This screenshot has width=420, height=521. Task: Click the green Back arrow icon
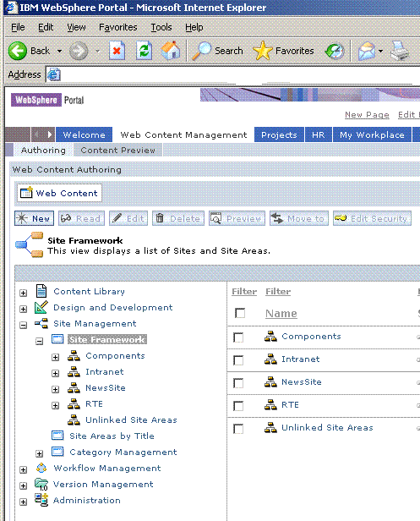coord(17,51)
